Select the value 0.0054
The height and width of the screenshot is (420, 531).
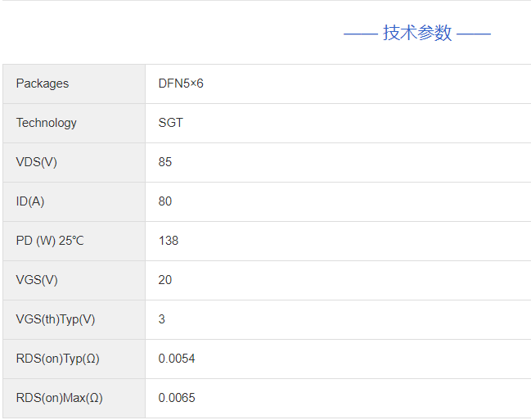pyautogui.click(x=177, y=359)
